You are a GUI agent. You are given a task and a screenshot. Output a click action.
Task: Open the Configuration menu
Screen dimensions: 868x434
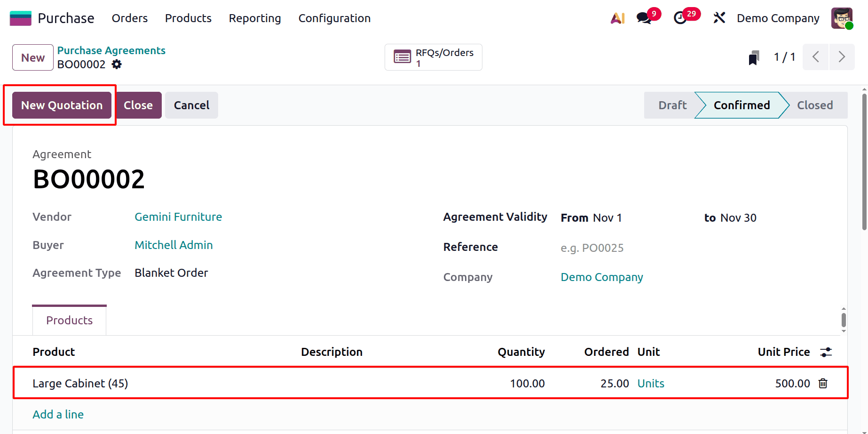coord(334,18)
